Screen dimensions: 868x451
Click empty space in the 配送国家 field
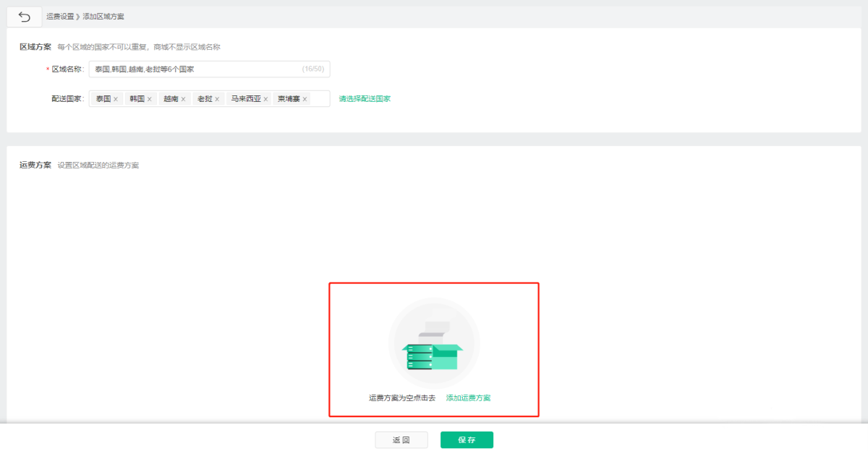[320, 99]
